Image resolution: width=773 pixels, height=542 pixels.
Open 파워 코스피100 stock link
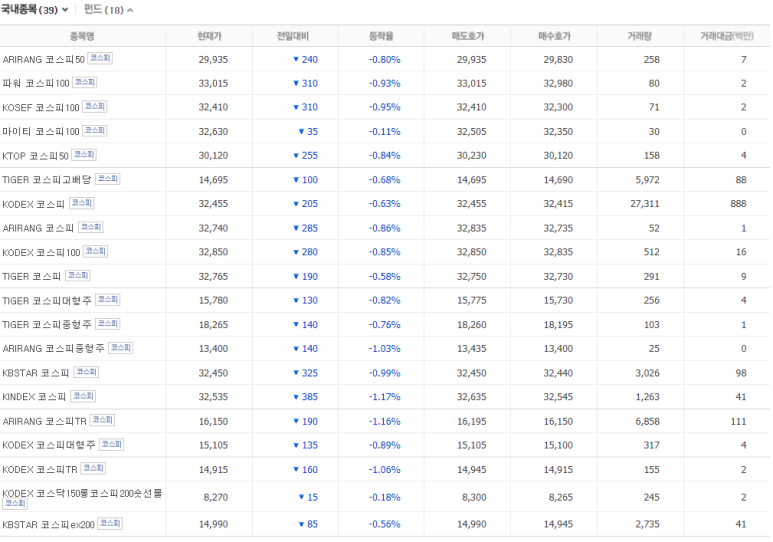click(35, 83)
